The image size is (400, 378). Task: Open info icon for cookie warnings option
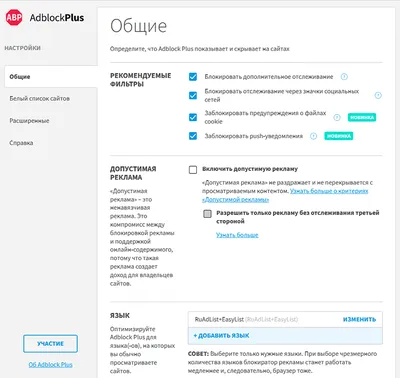click(x=337, y=117)
